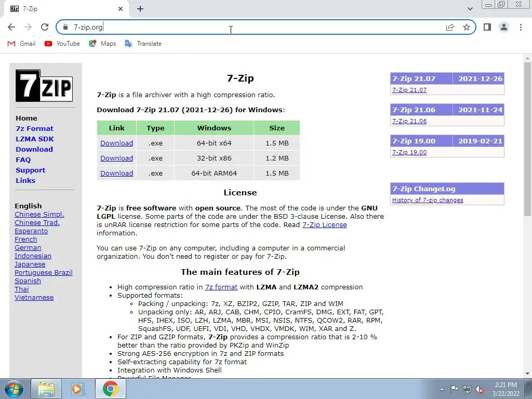Open Gmail bookmark
Screen dimensions: 532x399
21,44
